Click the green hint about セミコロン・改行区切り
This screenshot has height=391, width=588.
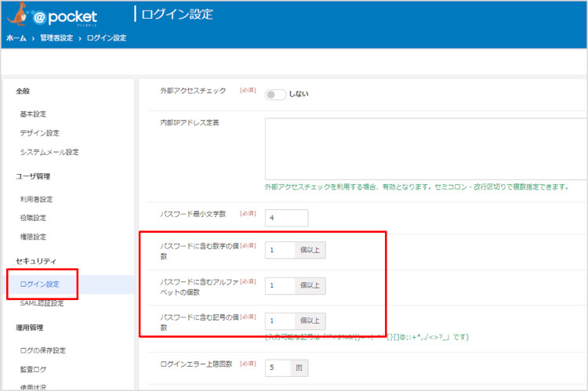click(417, 186)
